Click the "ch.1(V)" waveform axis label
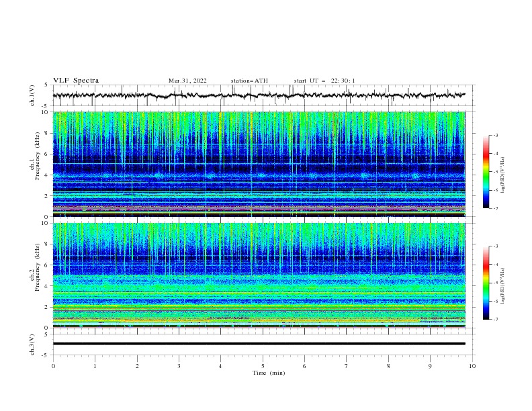532x411 pixels. (x=32, y=95)
